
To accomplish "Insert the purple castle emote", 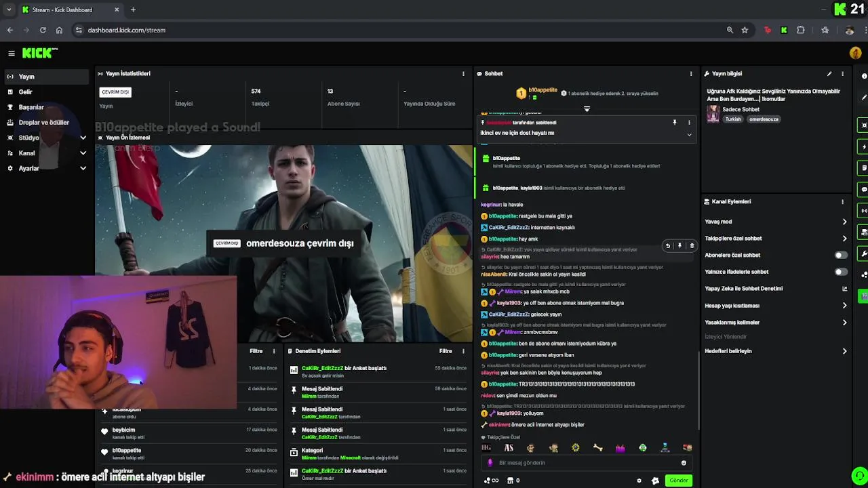I will click(x=620, y=448).
